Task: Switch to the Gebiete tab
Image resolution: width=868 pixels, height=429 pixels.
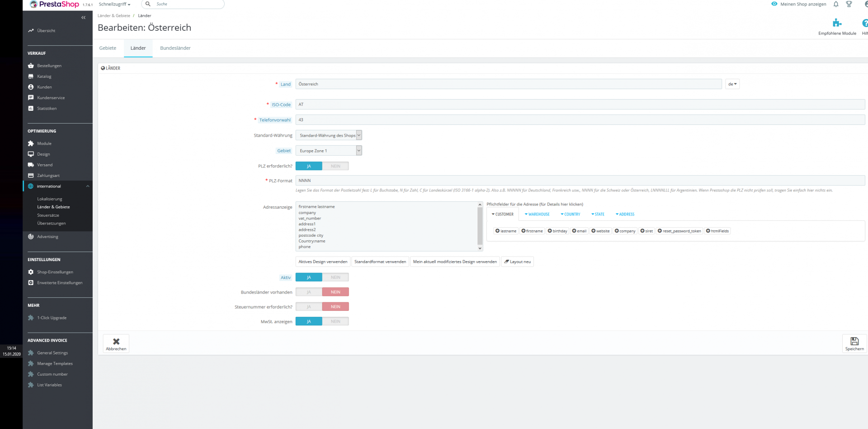Action: (108, 48)
